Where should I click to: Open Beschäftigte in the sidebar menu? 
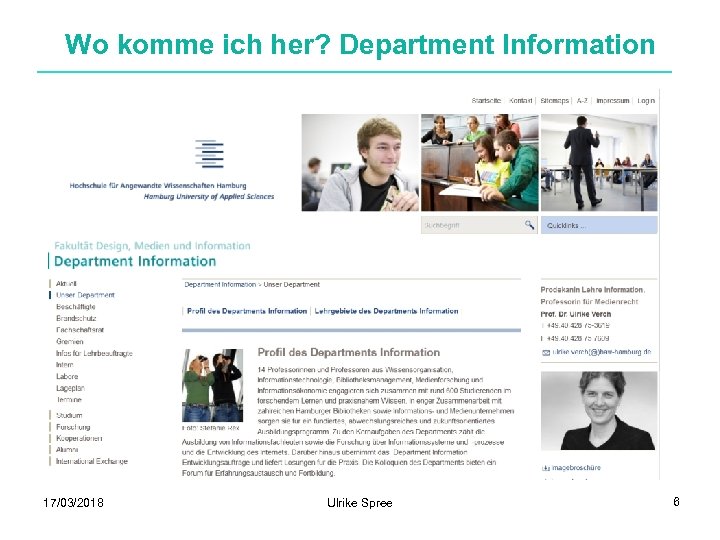(75, 307)
